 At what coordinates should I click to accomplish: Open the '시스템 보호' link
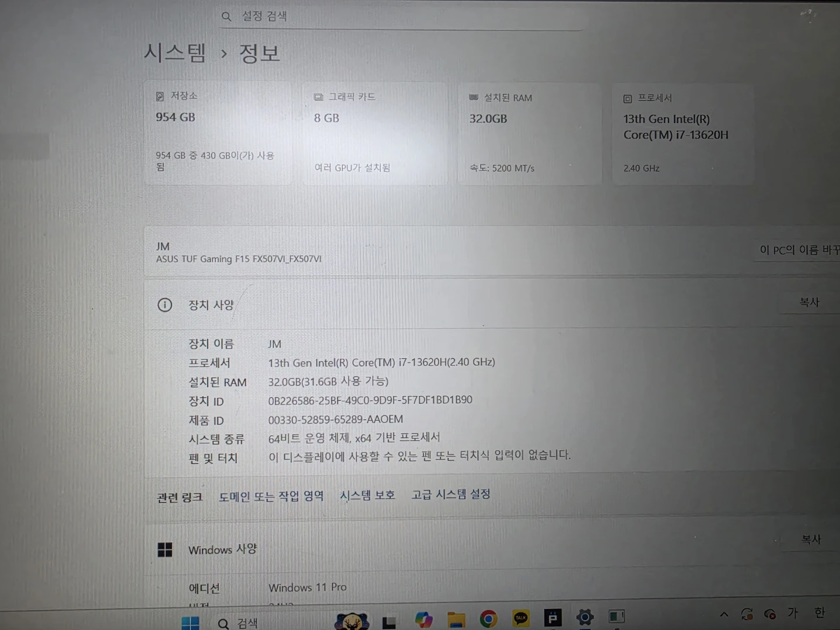[367, 495]
